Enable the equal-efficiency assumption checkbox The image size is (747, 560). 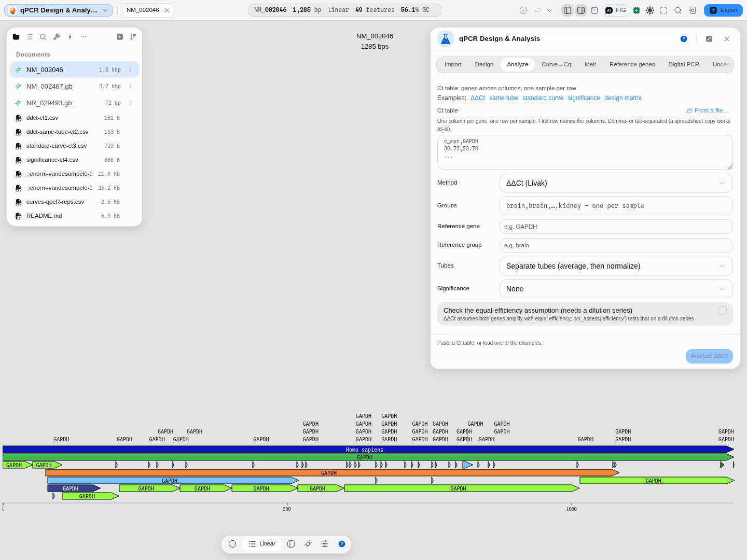(x=723, y=311)
